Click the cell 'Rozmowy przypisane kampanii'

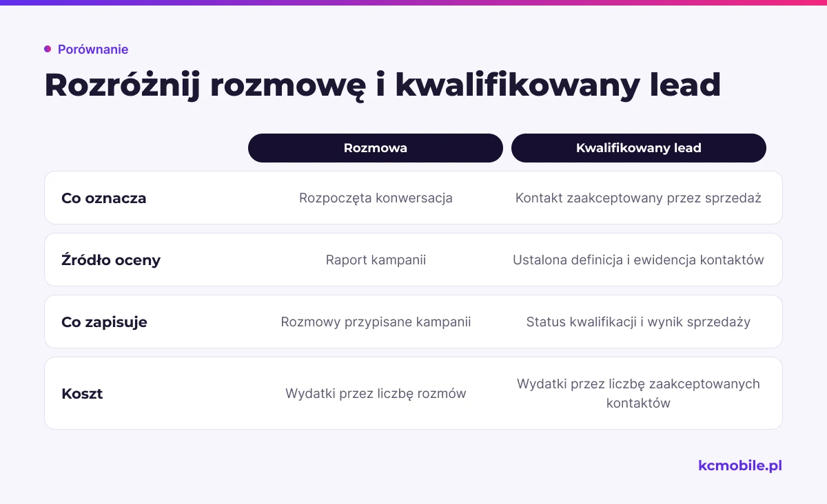click(x=376, y=322)
